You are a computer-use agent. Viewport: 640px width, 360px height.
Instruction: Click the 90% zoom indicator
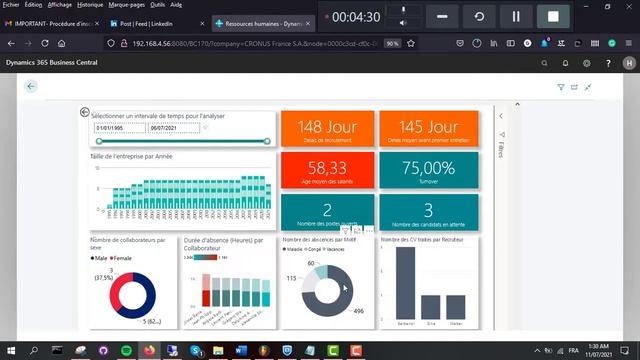click(x=392, y=44)
